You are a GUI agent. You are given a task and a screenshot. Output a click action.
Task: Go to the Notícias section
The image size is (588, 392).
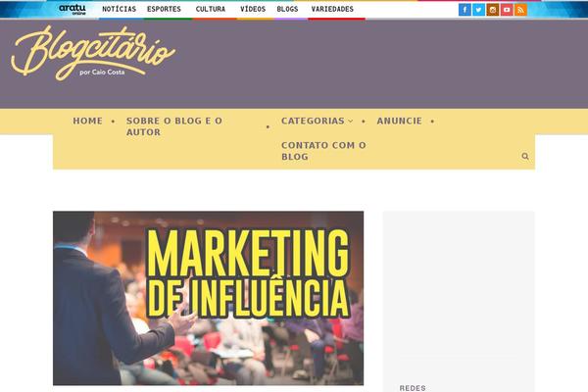tap(119, 9)
